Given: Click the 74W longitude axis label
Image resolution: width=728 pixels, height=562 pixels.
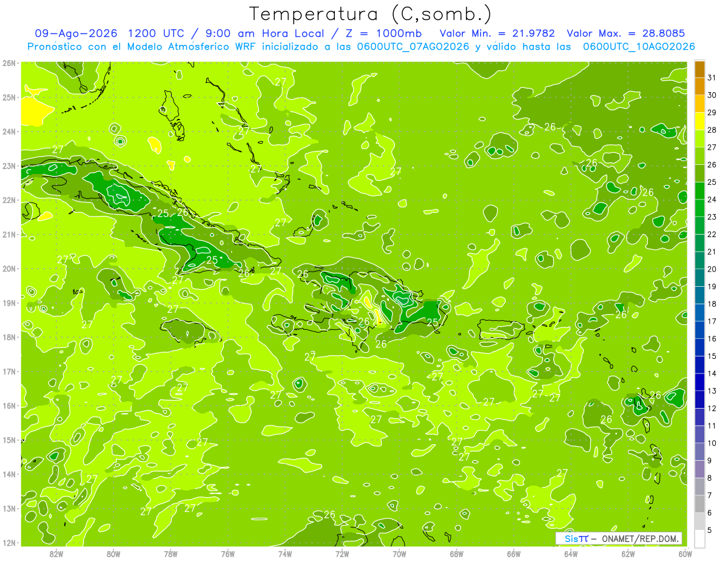Looking at the screenshot, I should (285, 554).
